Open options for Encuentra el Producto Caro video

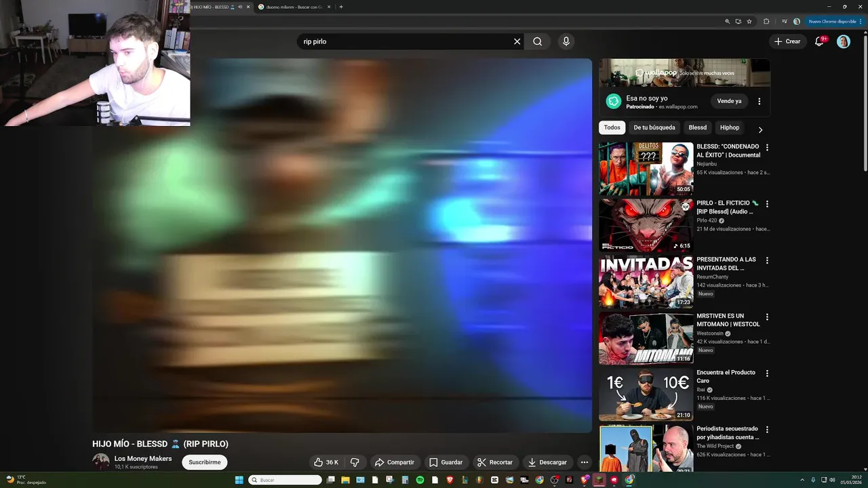[767, 373]
